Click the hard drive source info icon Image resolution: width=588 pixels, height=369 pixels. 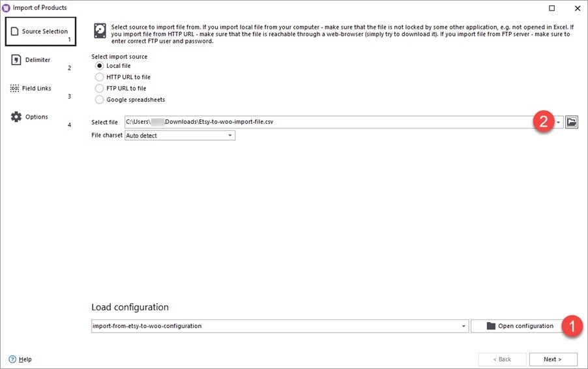[99, 31]
